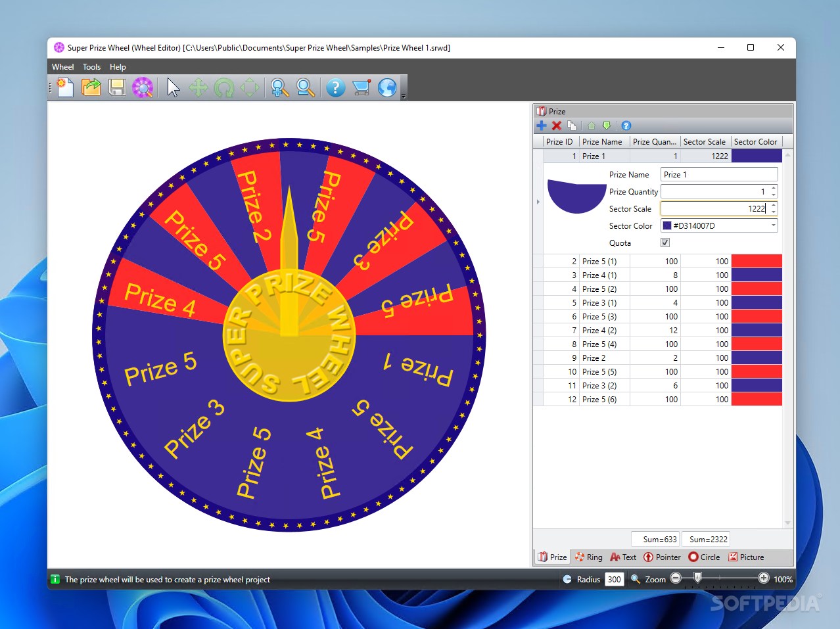Zoom out using magnifier minus icon
Screen dimensions: 840x629
[305, 87]
